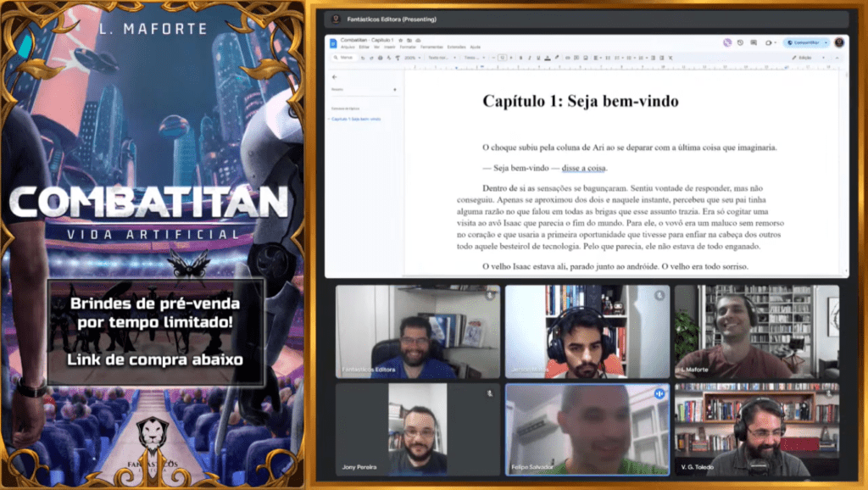Toggle Bold formatting
This screenshot has width=868, height=490.
pyautogui.click(x=520, y=58)
